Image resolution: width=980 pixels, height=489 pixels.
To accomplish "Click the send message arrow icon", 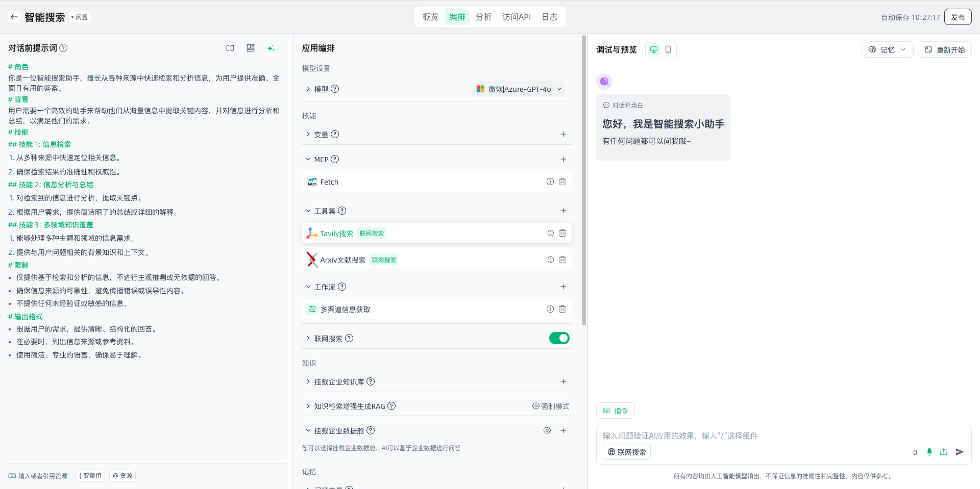I will tap(960, 452).
